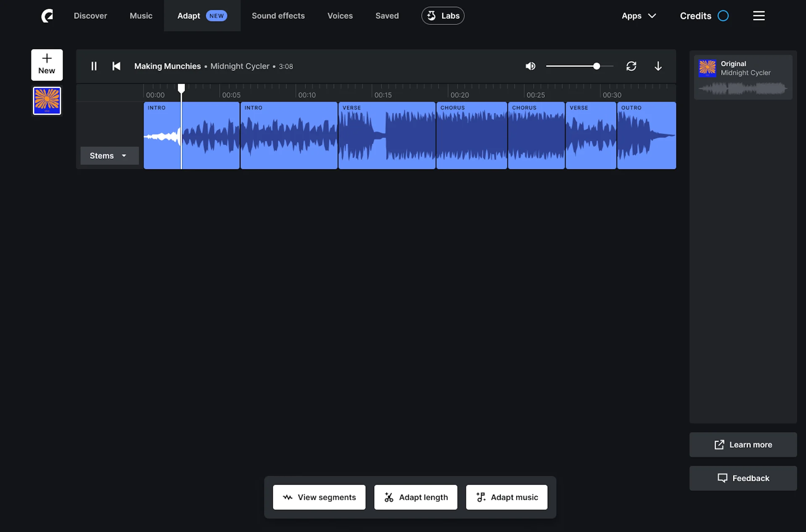Toggle the Adapt length option
The width and height of the screenshot is (806, 532).
415,497
